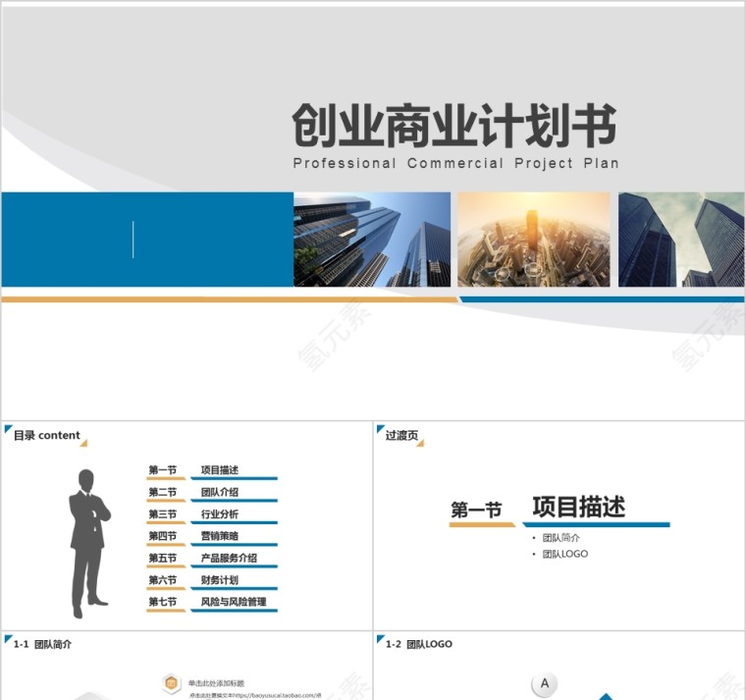The image size is (746, 700).
Task: Open 第四节 营销策略 in the contents list
Action: click(212, 536)
